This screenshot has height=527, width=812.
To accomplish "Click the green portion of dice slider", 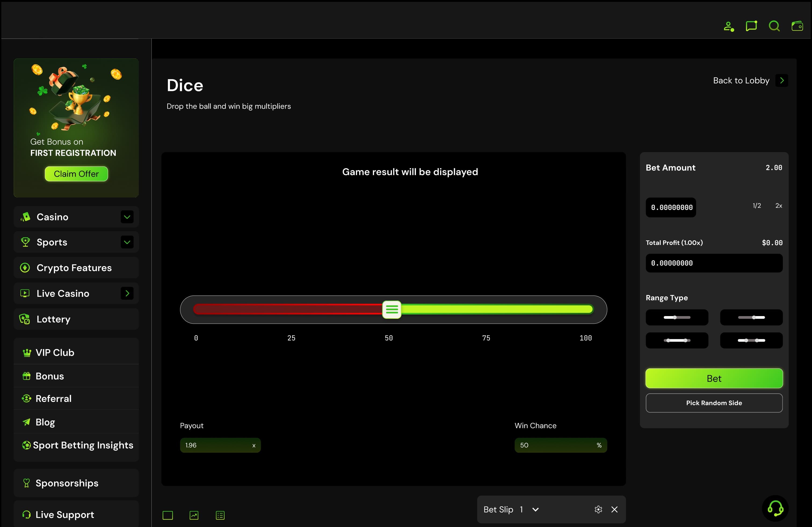I will (x=497, y=310).
